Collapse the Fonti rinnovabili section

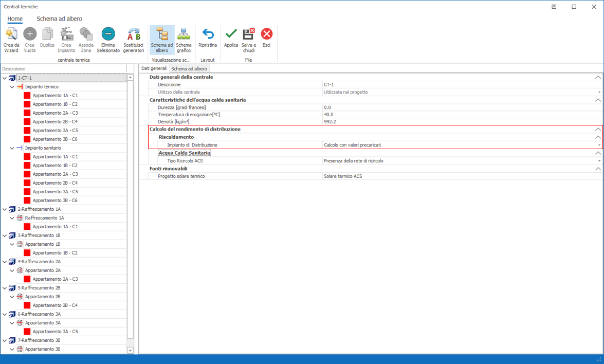click(x=597, y=169)
